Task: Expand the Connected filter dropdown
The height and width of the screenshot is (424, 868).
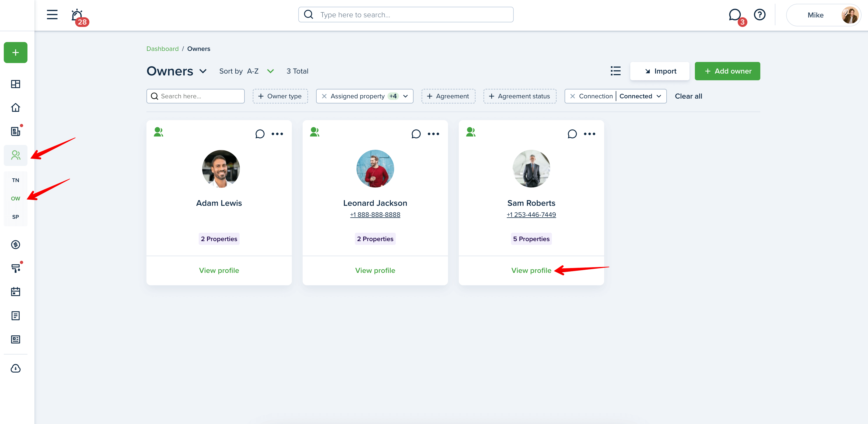Action: click(x=659, y=96)
